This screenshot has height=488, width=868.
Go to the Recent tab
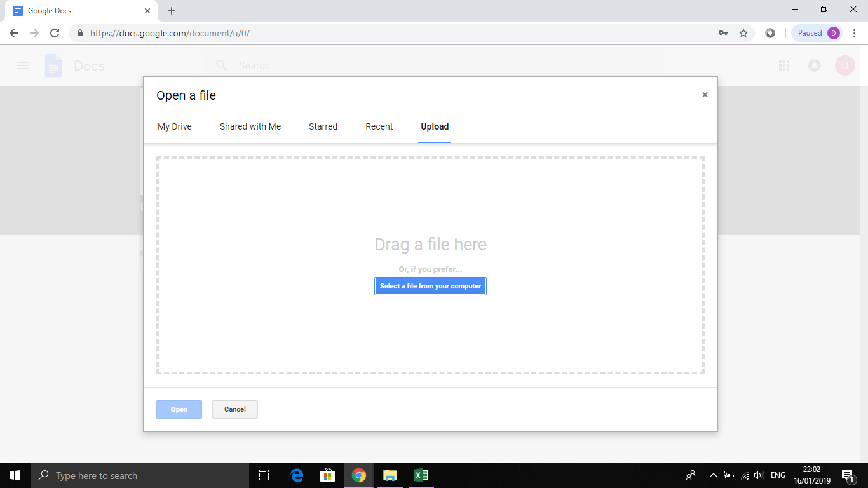click(379, 126)
